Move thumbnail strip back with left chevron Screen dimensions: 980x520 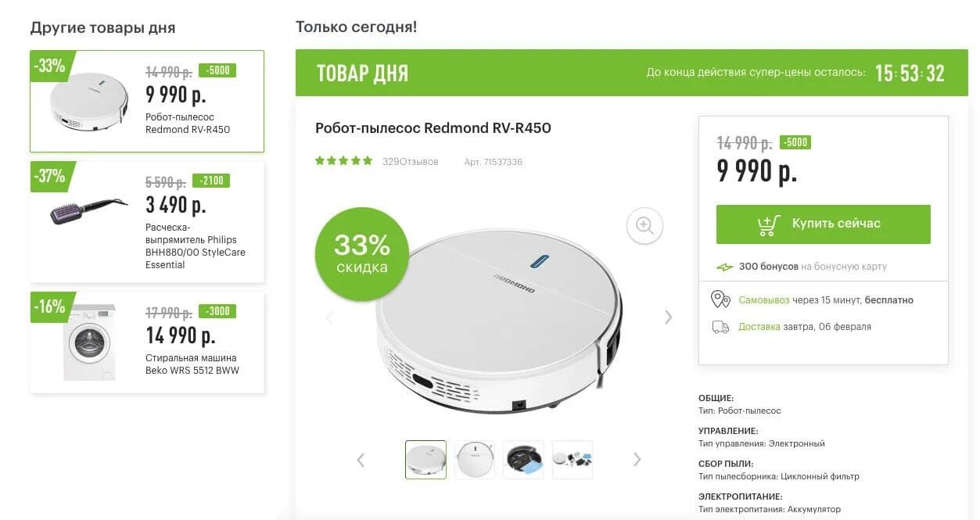click(361, 460)
